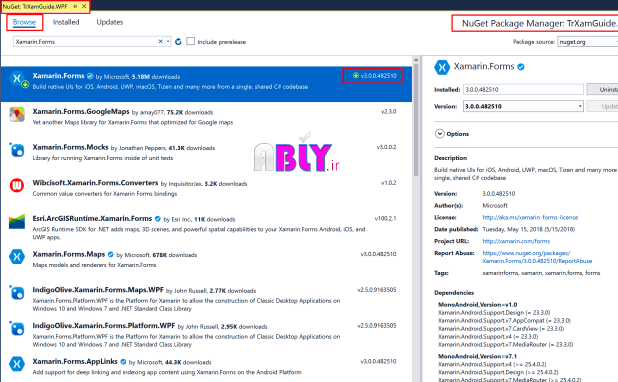Click verified badge beside Xamarin.Forms.AppLinks
The height and width of the screenshot is (382, 618).
123,362
